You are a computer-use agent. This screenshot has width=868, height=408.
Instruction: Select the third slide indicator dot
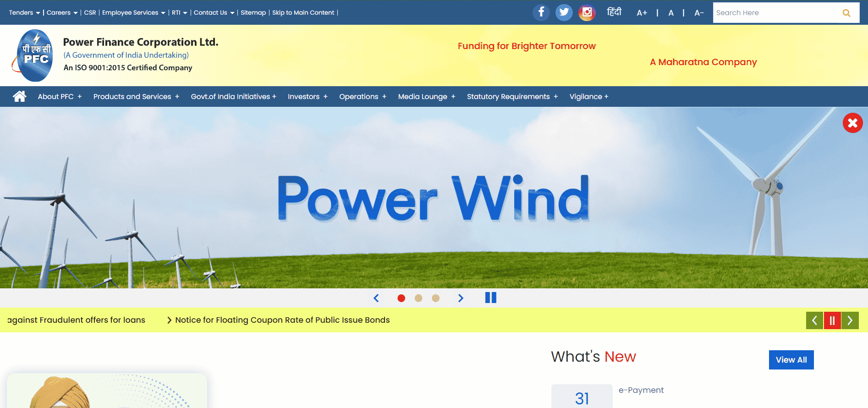point(436,298)
